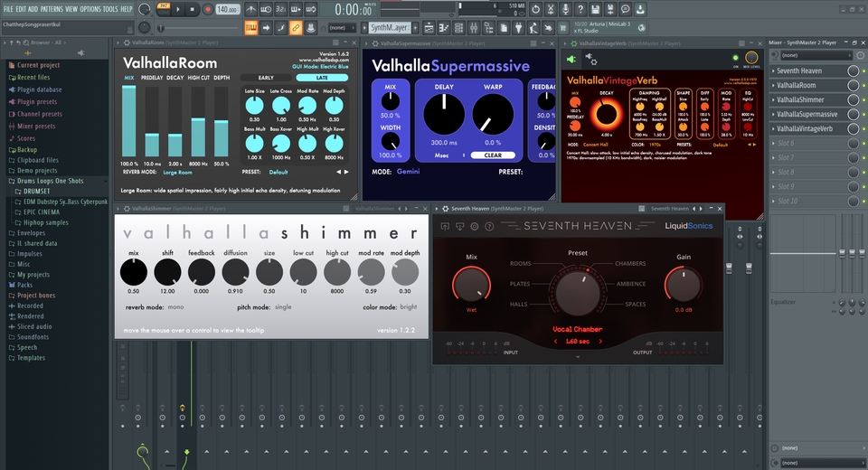Toggle Seventh Heaven mixer slot enable knob
868x470 pixels.
coord(853,70)
